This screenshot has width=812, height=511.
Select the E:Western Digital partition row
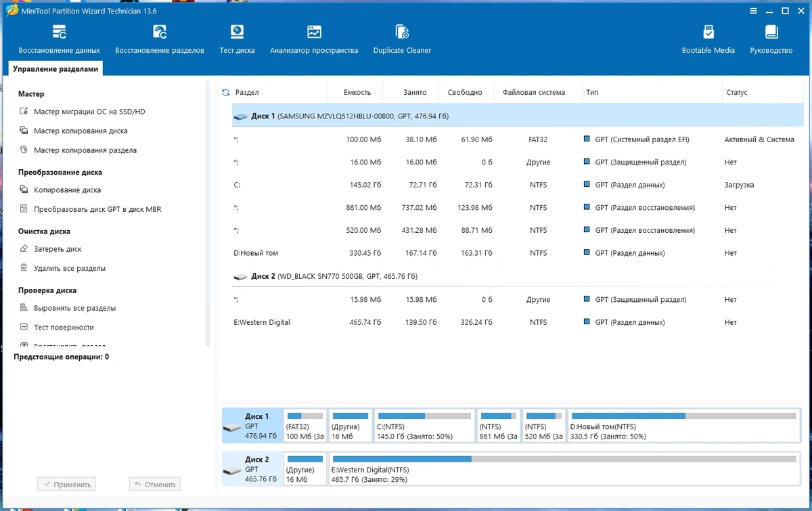[x=516, y=322]
